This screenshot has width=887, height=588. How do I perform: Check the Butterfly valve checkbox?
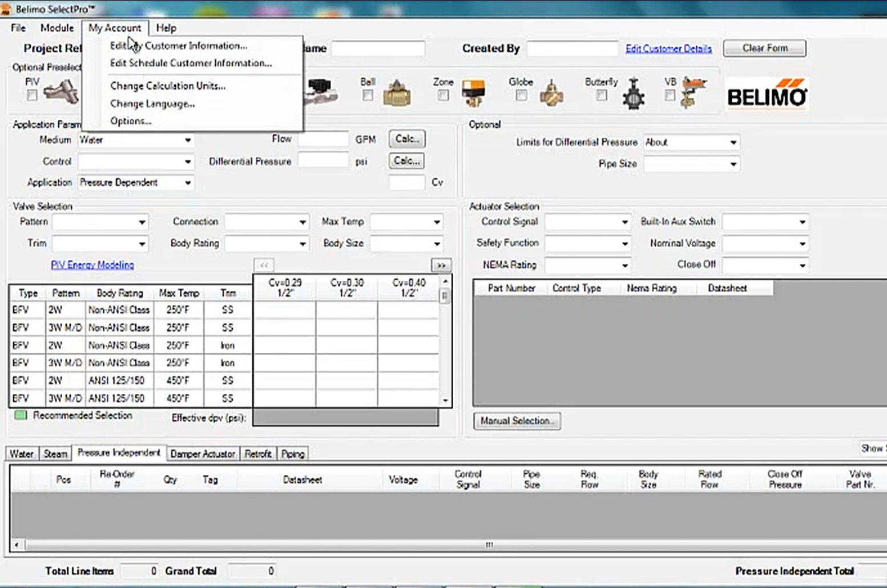pyautogui.click(x=602, y=95)
